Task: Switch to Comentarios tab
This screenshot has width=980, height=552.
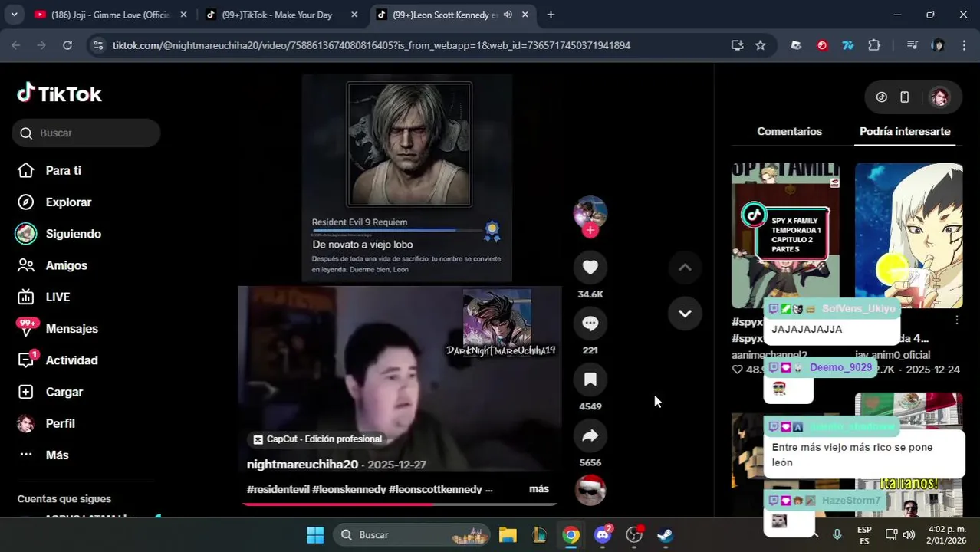Action: coord(789,131)
